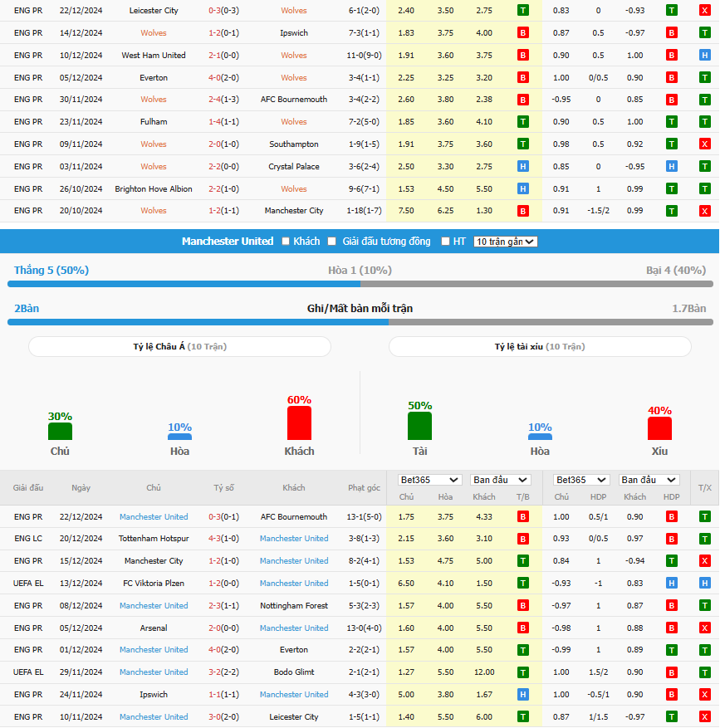Click red B badge beside 0.87 in Nottingham Forest row
Viewport: 720px width, 728px height.
(671, 605)
